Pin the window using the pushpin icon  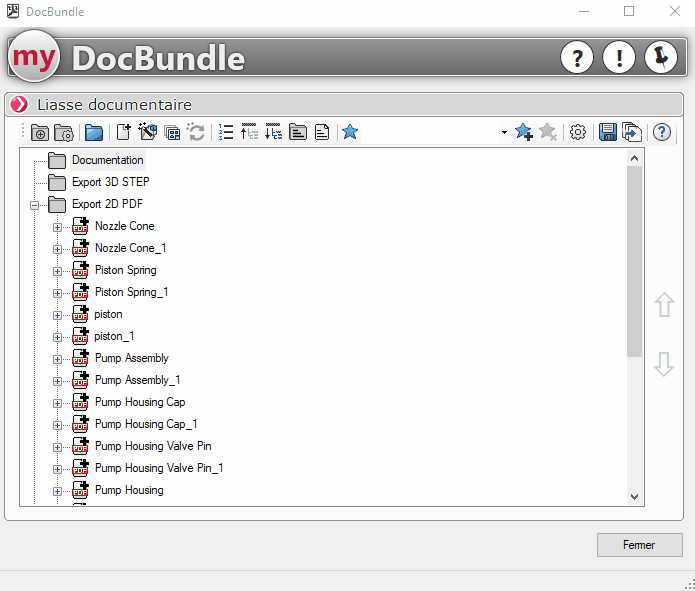[660, 58]
